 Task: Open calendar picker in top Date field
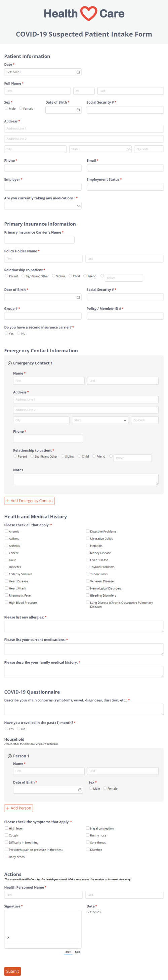[78, 72]
